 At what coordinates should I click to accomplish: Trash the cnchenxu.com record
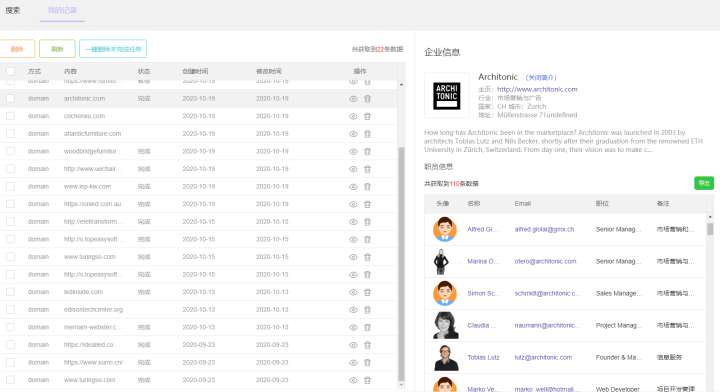click(367, 117)
